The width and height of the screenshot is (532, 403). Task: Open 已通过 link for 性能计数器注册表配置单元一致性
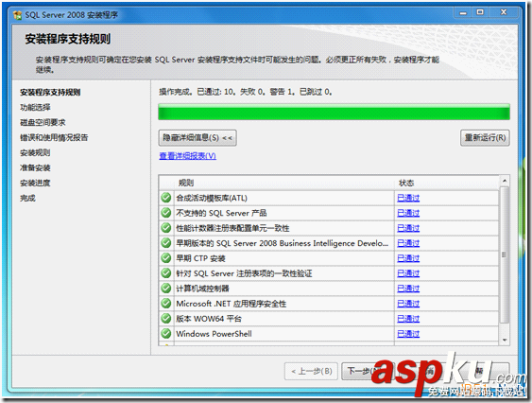408,228
